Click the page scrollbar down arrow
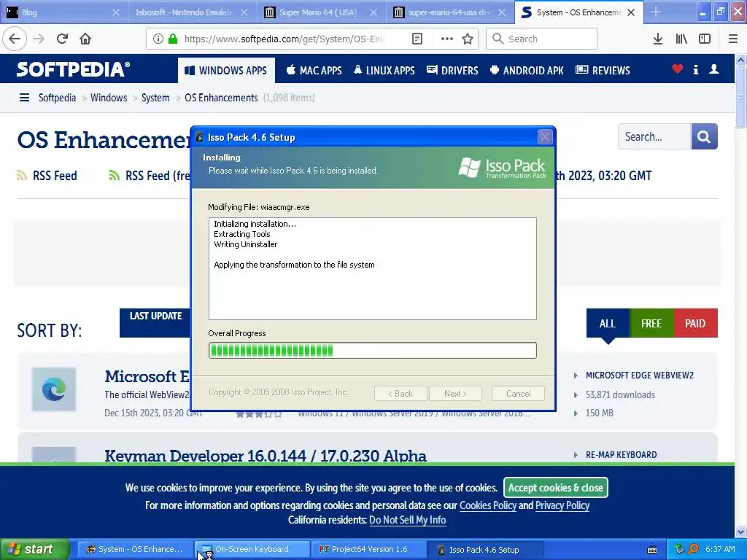 pyautogui.click(x=741, y=532)
